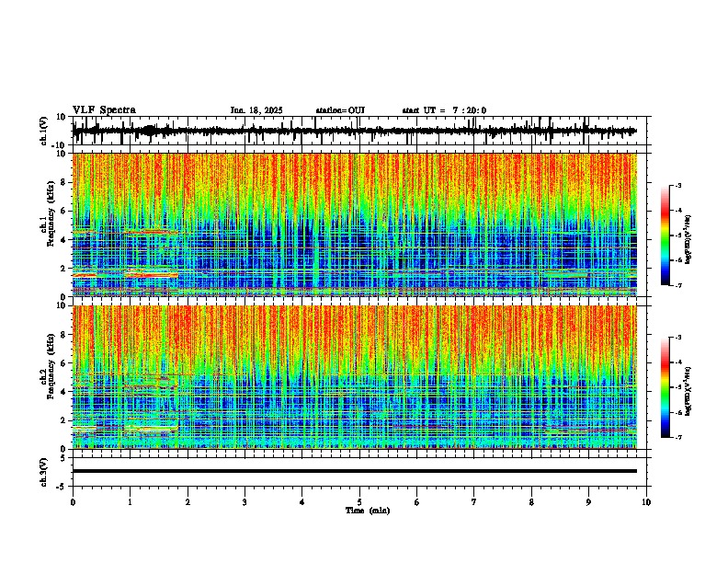Screen dimensions: 728x563
Task: Click the "-3" label on ch.2 colorbar
Action: 677,338
